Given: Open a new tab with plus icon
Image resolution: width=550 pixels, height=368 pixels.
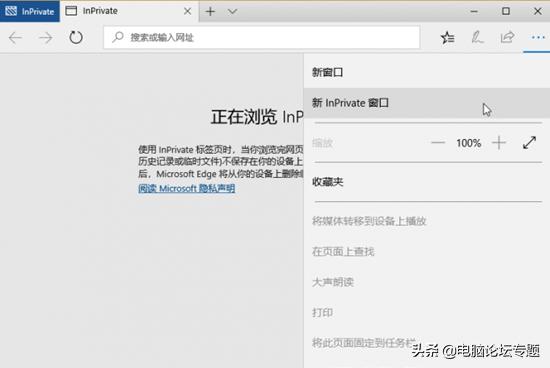Looking at the screenshot, I should (210, 12).
